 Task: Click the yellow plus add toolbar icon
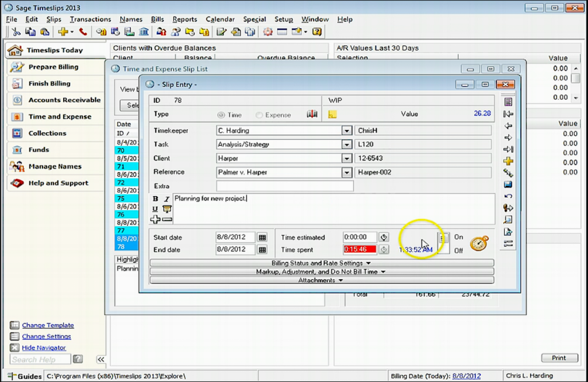(63, 32)
